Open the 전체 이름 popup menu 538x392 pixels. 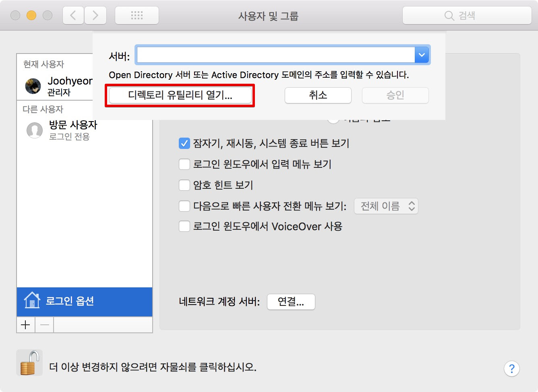[x=386, y=206]
